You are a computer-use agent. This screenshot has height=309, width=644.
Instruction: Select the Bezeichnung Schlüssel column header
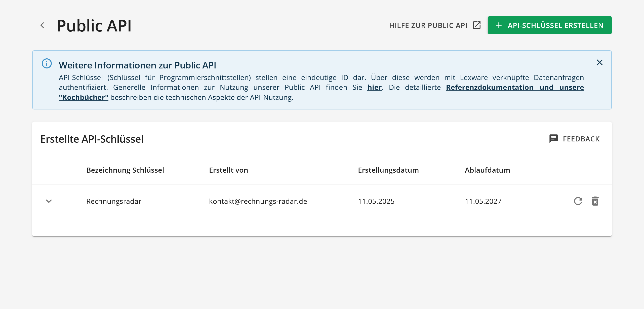point(125,170)
